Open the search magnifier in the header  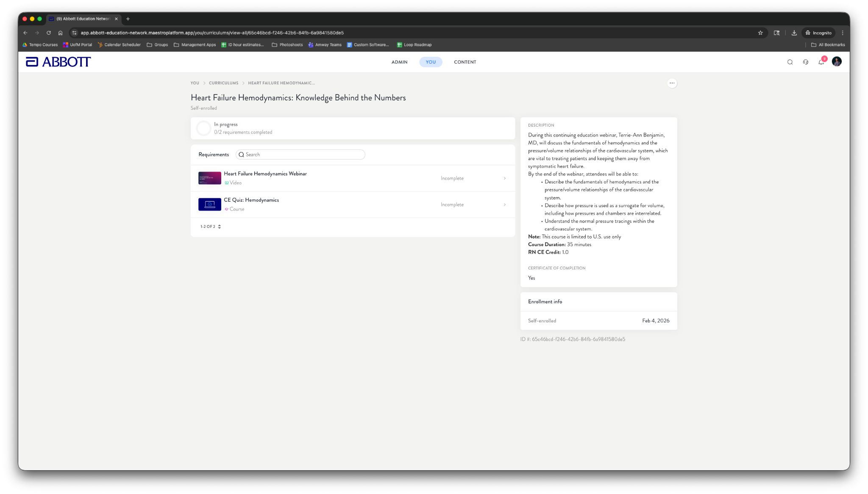click(790, 62)
